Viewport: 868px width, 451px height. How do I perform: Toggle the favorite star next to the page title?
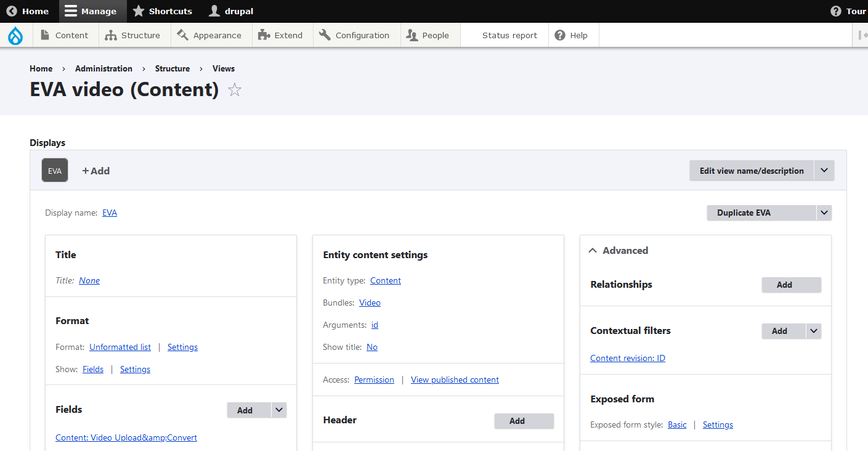pos(234,90)
